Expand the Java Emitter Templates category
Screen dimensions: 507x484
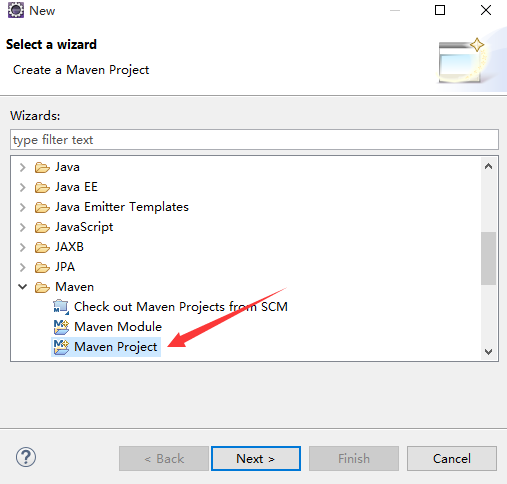coord(22,207)
